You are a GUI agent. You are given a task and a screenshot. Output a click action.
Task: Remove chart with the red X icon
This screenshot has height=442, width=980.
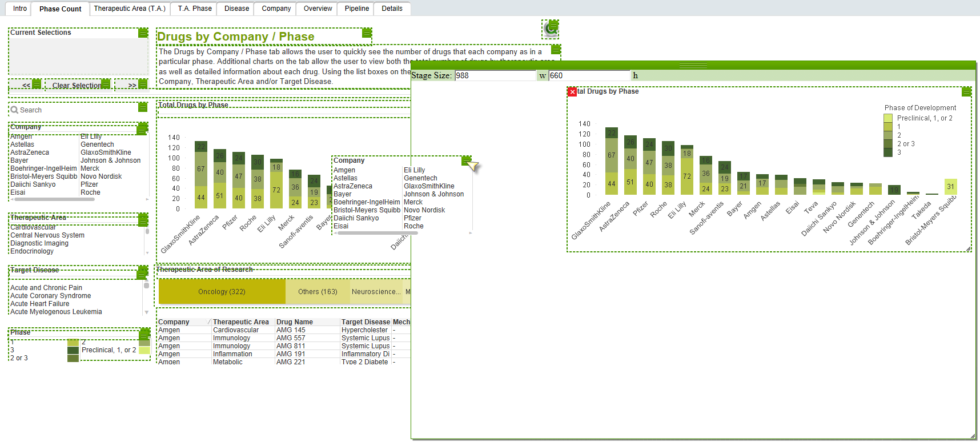[572, 92]
